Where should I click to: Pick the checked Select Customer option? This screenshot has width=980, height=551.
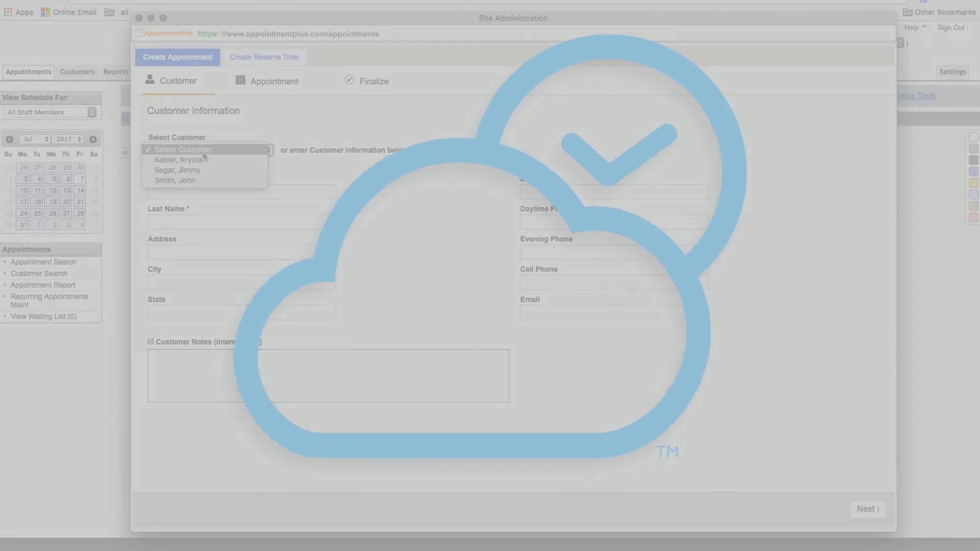pos(205,149)
